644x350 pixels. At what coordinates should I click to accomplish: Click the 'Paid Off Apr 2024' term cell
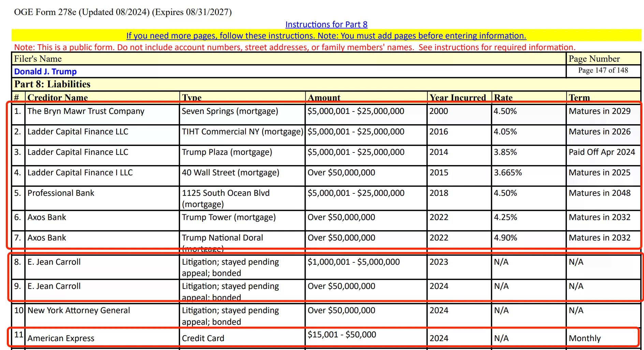(x=602, y=152)
